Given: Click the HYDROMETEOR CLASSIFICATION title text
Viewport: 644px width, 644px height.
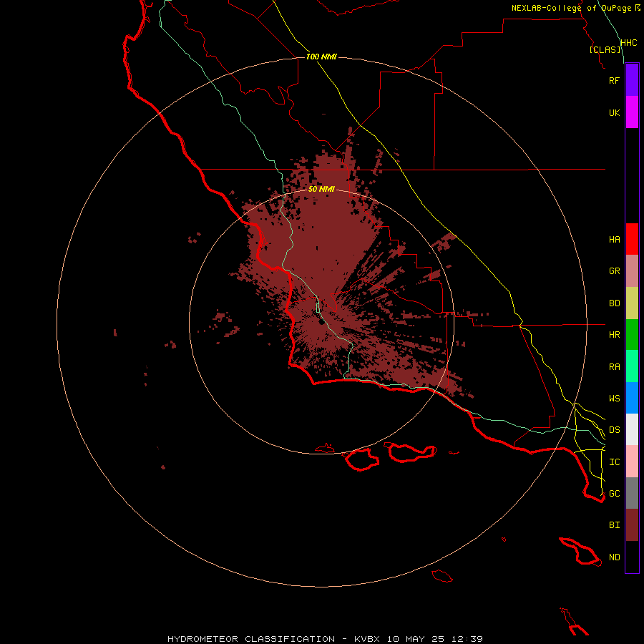Looking at the screenshot, I should (251, 639).
